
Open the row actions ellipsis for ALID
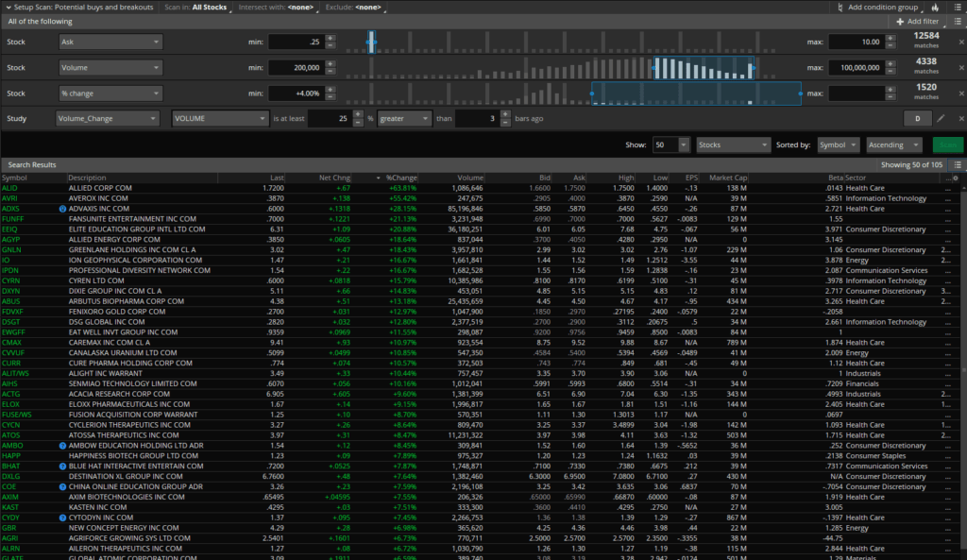948,189
